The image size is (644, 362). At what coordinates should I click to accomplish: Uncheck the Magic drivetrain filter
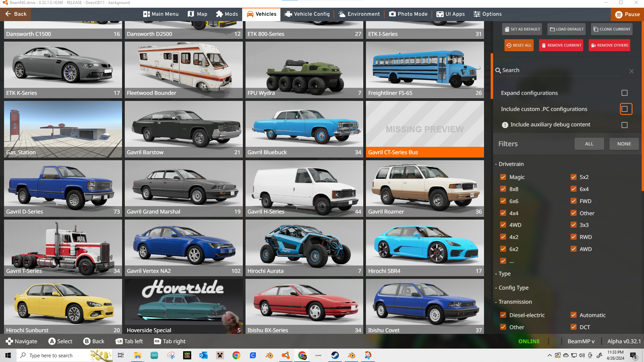pyautogui.click(x=503, y=177)
